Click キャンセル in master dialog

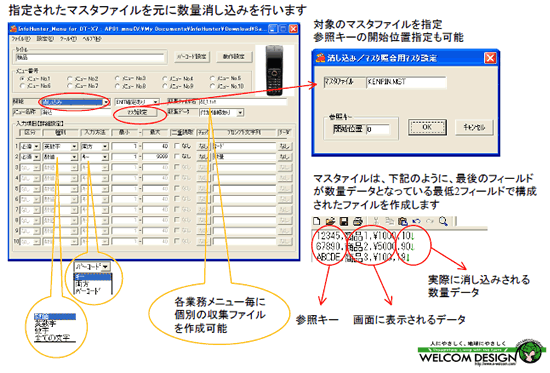tap(474, 127)
